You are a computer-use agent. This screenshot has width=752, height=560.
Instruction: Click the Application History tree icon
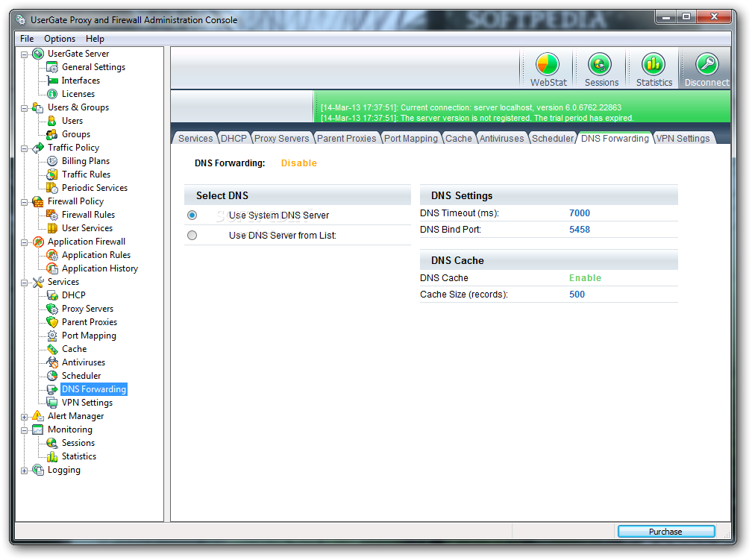pos(52,268)
